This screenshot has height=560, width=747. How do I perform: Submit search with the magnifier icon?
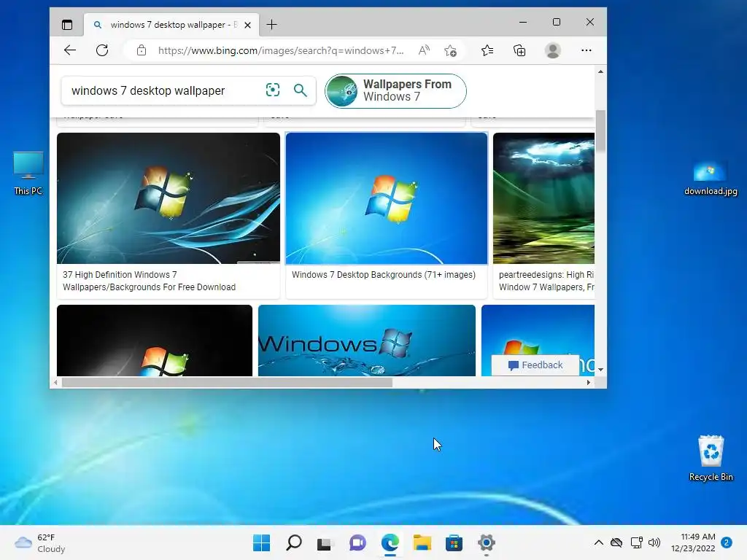[x=300, y=90]
